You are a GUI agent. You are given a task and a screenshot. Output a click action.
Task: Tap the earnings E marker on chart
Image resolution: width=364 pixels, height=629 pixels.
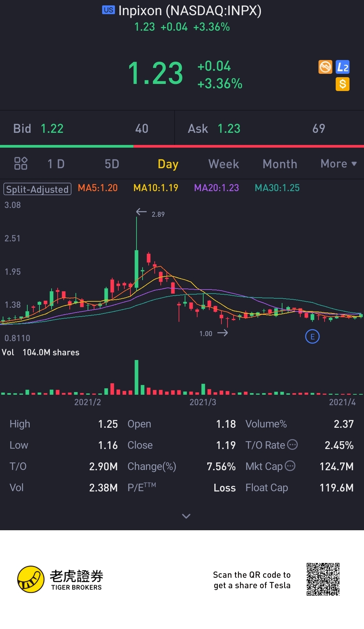[312, 336]
